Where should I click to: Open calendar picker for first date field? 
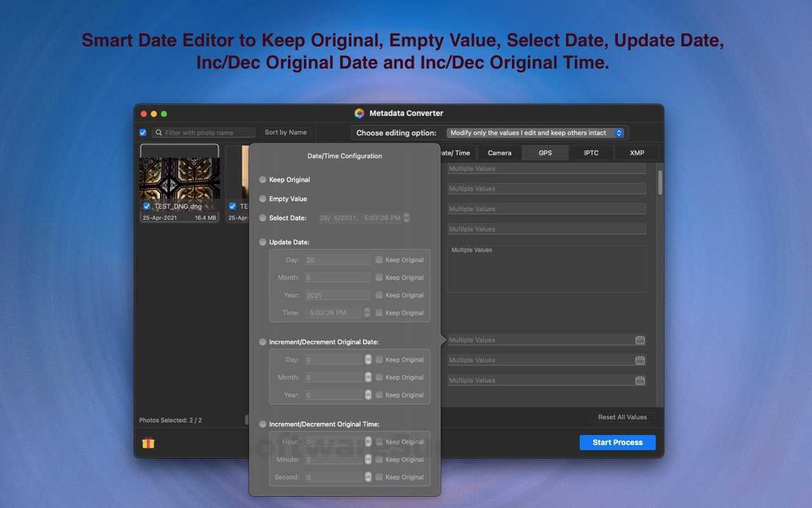tap(640, 340)
